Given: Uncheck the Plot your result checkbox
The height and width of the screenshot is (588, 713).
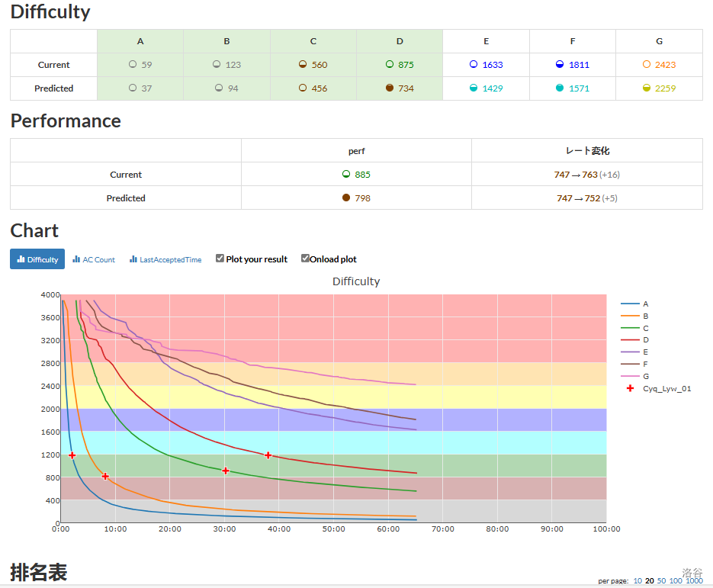Looking at the screenshot, I should pyautogui.click(x=220, y=259).
